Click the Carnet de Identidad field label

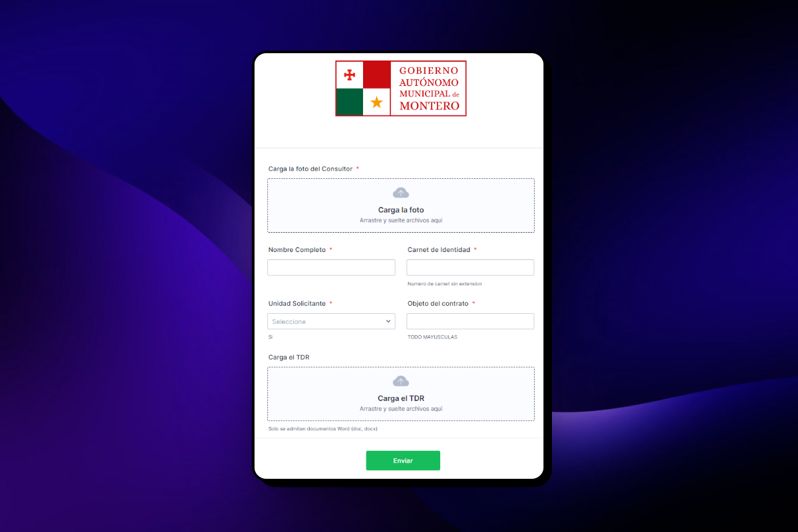pyautogui.click(x=439, y=250)
